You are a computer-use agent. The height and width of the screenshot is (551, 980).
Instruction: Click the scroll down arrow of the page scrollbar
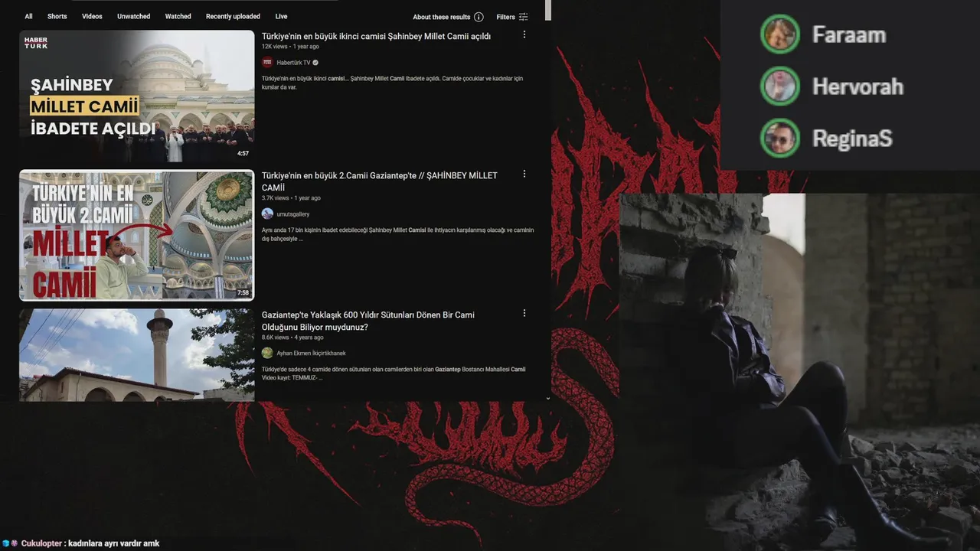(x=548, y=398)
